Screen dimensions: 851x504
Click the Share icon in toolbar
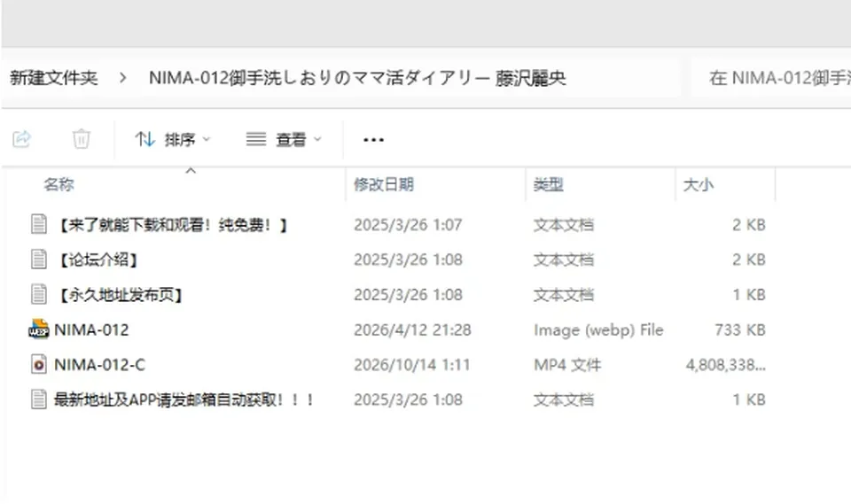[21, 139]
